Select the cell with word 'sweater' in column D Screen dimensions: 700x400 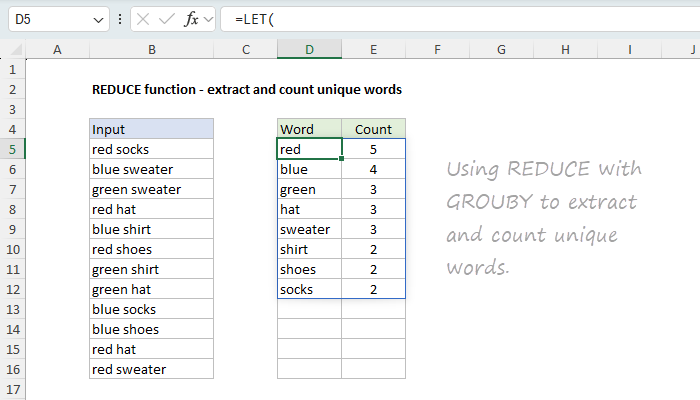click(x=309, y=229)
